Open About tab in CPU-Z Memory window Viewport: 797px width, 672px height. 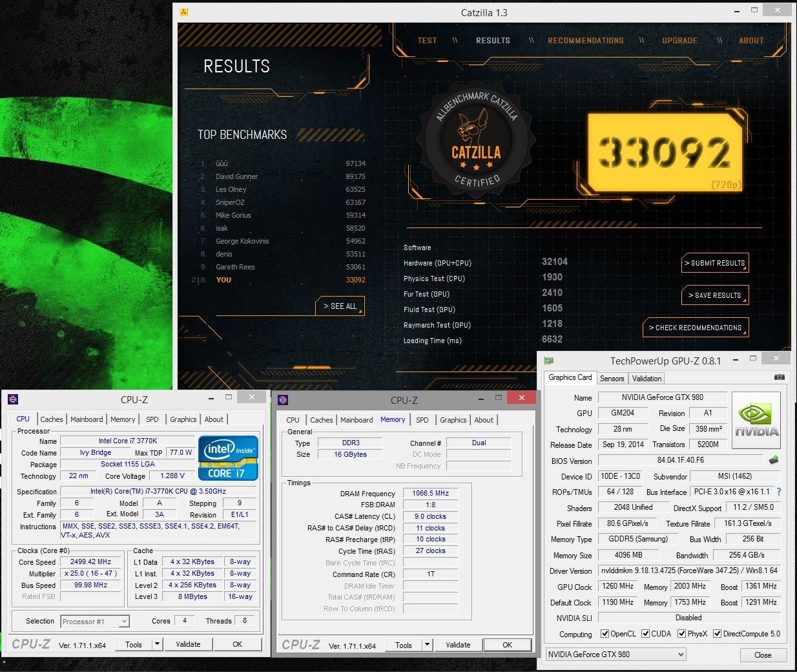click(484, 420)
